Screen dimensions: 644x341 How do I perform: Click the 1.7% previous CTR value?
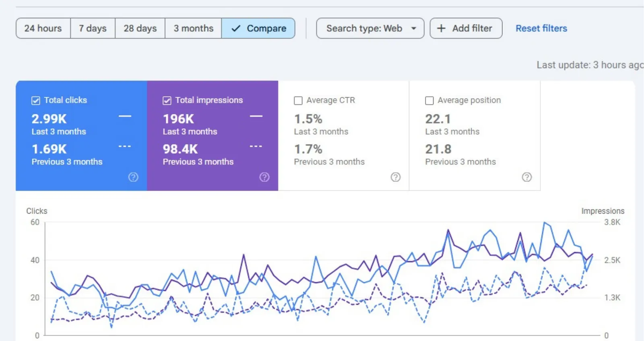[308, 149]
